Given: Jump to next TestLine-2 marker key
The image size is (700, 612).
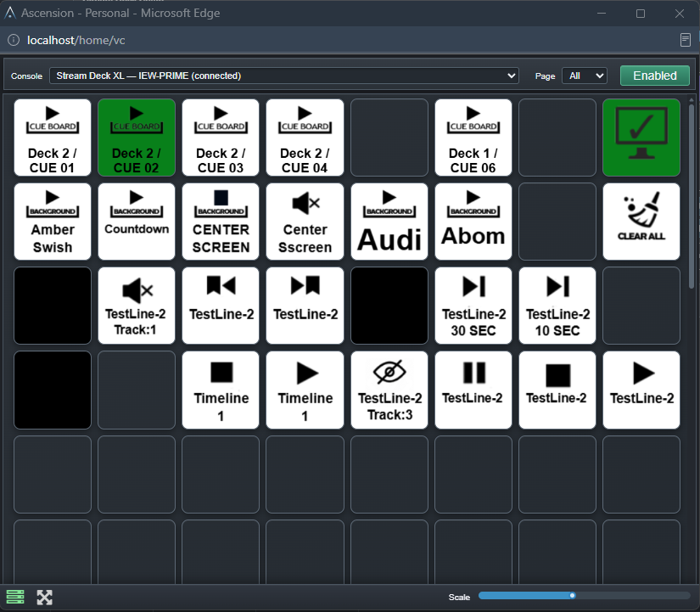Looking at the screenshot, I should [305, 306].
